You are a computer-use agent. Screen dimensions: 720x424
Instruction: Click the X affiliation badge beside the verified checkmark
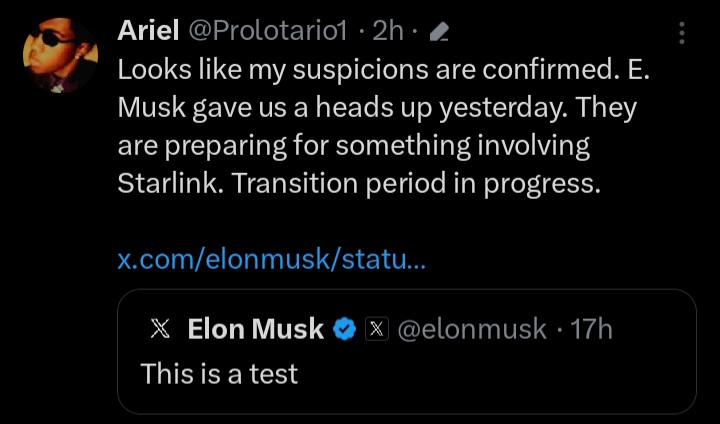pyautogui.click(x=376, y=328)
